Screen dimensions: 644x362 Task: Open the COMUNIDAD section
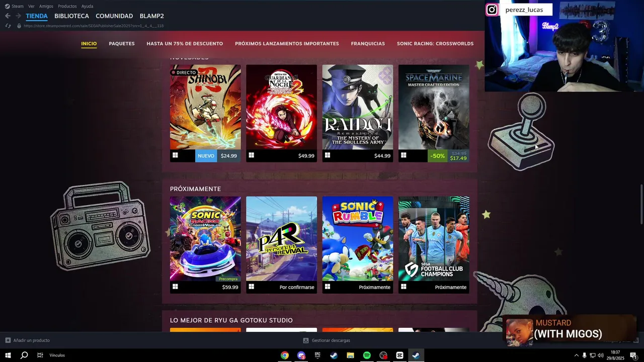(x=114, y=16)
